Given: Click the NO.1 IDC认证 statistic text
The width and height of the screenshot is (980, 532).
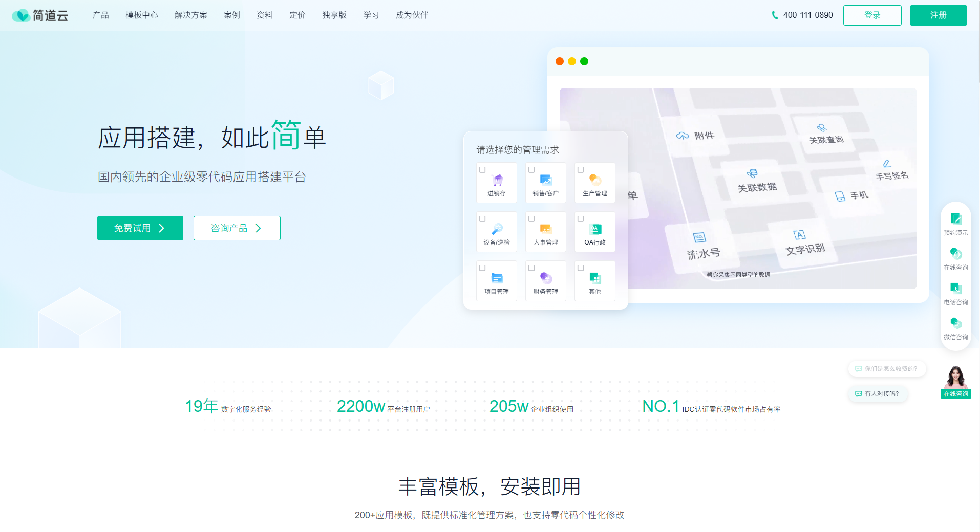Looking at the screenshot, I should tap(712, 407).
